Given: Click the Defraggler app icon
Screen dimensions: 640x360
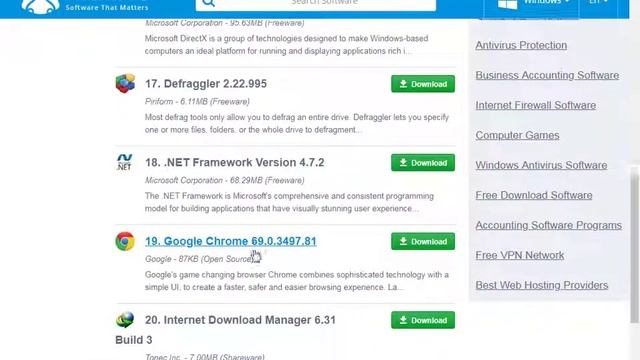Looking at the screenshot, I should 125,83.
